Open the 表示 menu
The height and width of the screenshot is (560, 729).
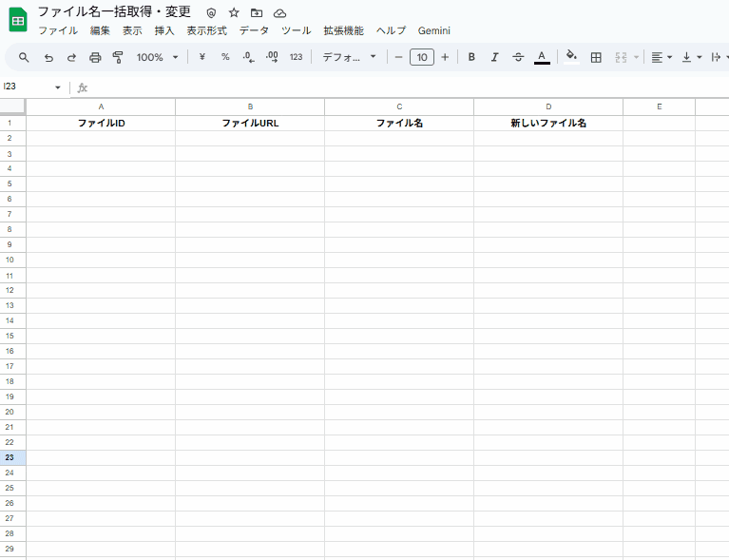(132, 30)
